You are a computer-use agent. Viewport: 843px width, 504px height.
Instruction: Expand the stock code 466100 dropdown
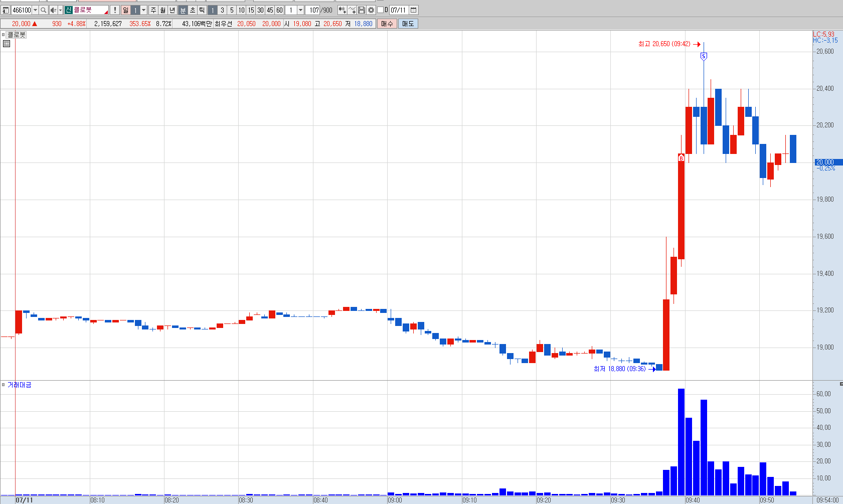[x=35, y=10]
